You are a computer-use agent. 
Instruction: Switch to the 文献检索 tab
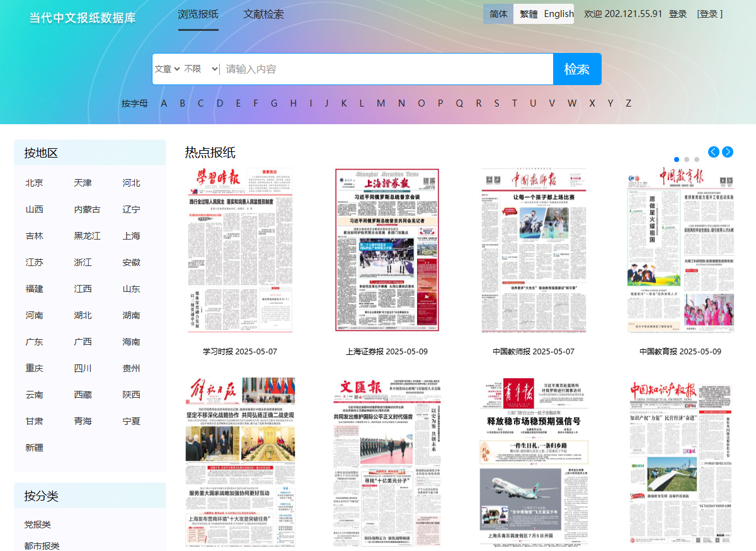point(263,14)
